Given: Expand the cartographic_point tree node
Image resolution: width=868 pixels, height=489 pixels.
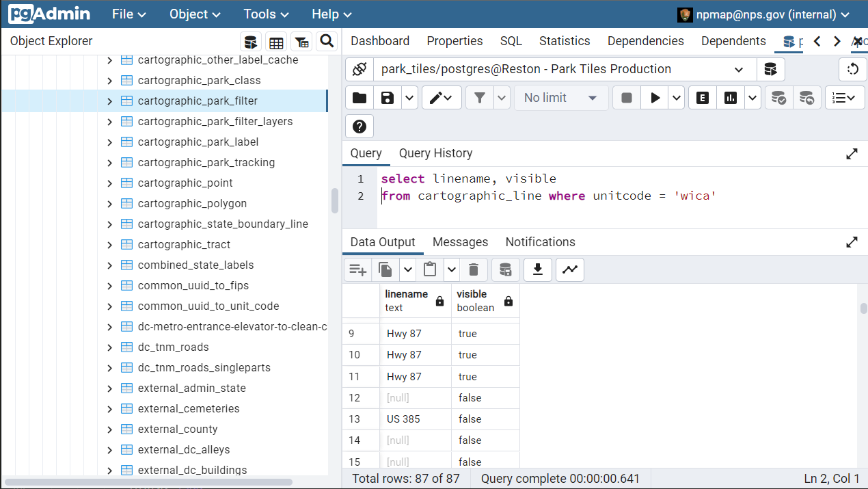Looking at the screenshot, I should [109, 183].
